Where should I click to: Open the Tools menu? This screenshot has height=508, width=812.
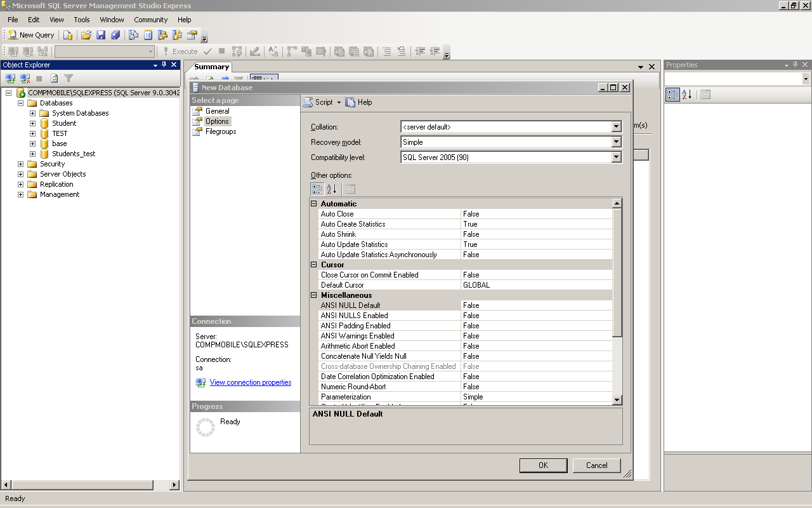pyautogui.click(x=82, y=20)
